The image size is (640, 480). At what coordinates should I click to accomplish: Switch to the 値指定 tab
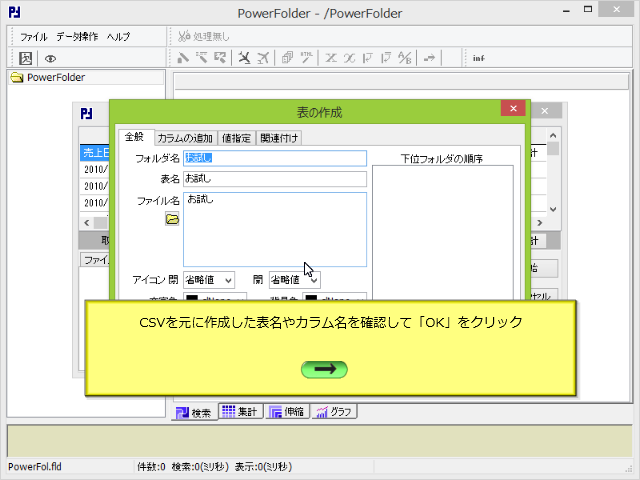tap(236, 138)
